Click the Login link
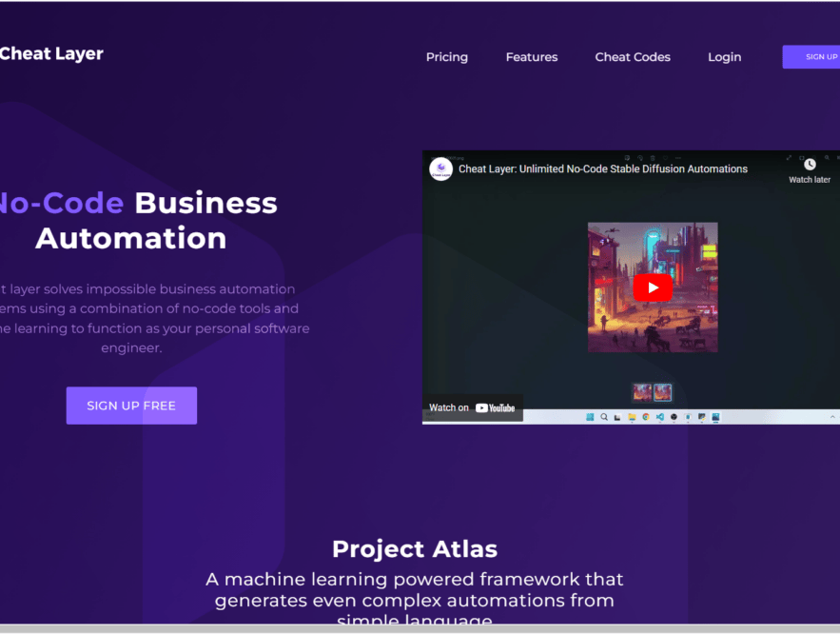The image size is (840, 634). pyautogui.click(x=724, y=57)
